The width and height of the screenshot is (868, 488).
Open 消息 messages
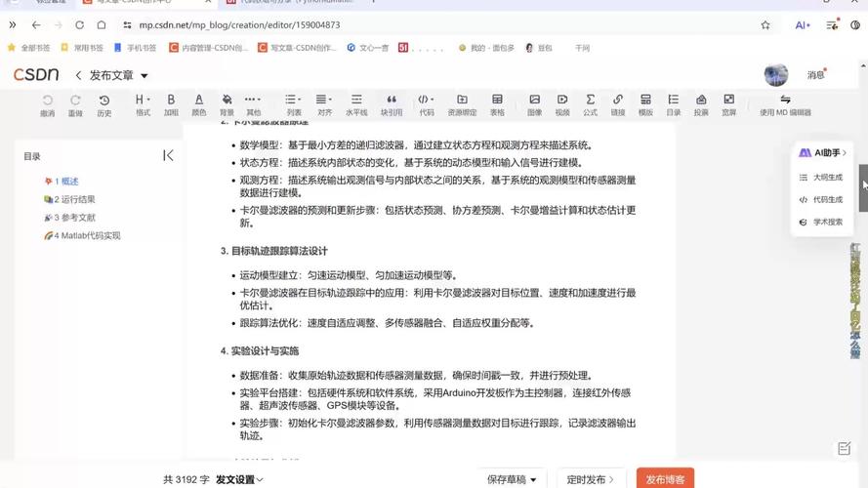click(816, 75)
